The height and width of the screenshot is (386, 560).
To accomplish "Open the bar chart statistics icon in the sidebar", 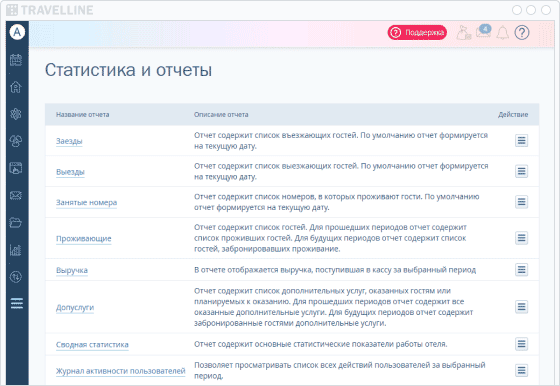I will click(16, 250).
